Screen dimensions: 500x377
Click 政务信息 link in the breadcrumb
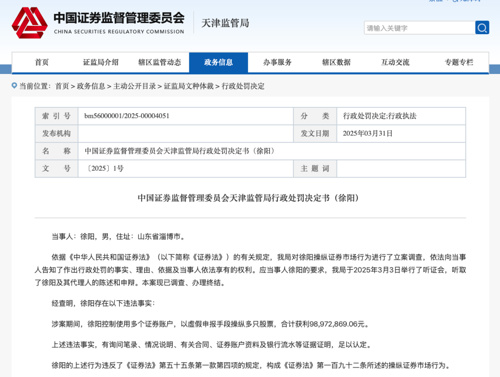91,86
